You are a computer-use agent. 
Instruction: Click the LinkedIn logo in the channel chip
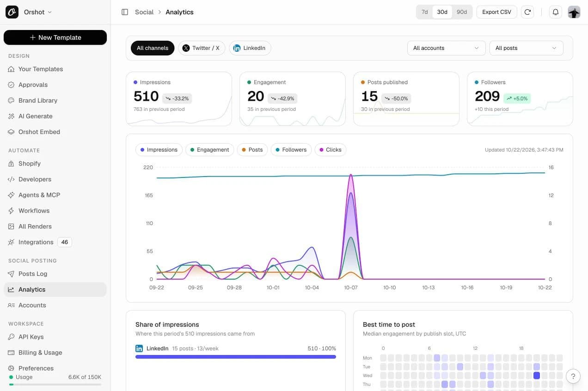click(237, 48)
